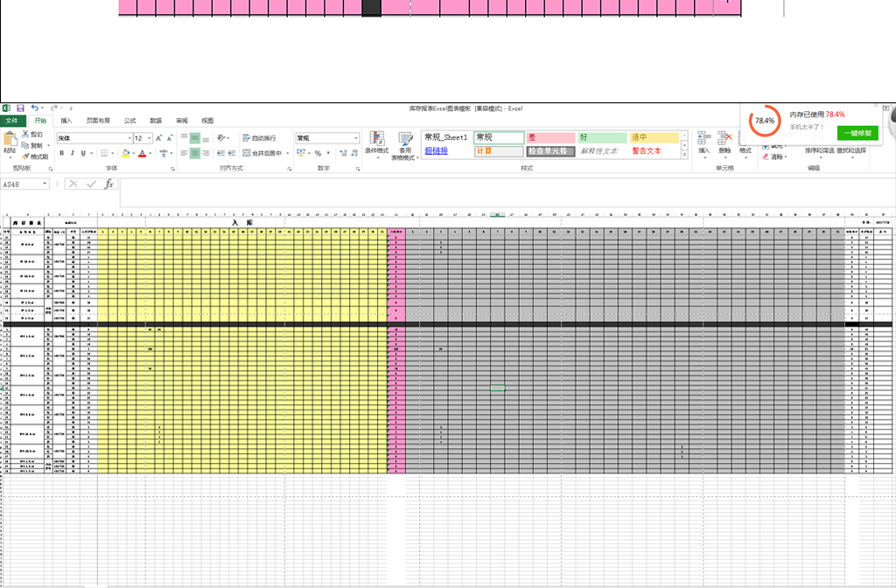
Task: Switch to the Insert (插入) tab
Action: click(x=66, y=121)
